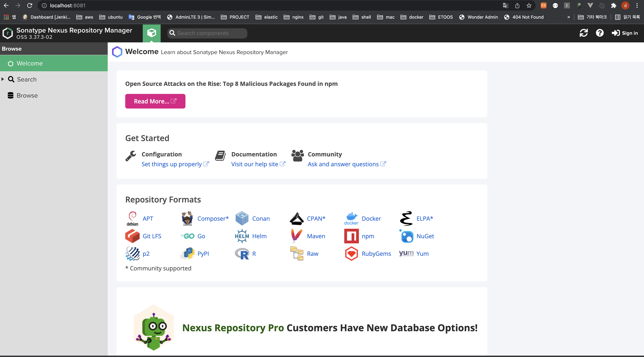Click the Docker format logo
This screenshot has width=644, height=357.
point(351,218)
